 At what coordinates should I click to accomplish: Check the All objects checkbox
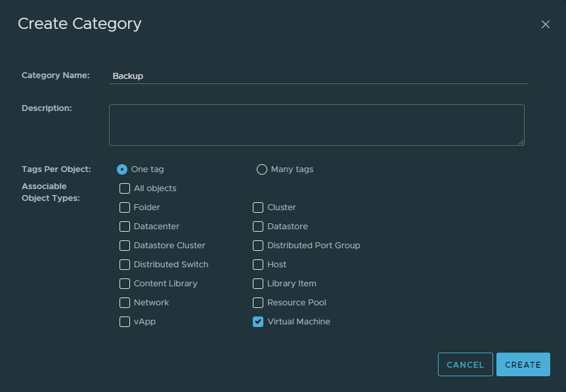click(125, 188)
